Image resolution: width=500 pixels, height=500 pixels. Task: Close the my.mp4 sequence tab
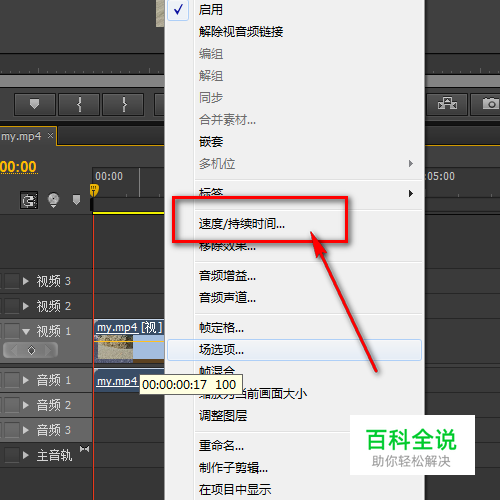tap(50, 136)
